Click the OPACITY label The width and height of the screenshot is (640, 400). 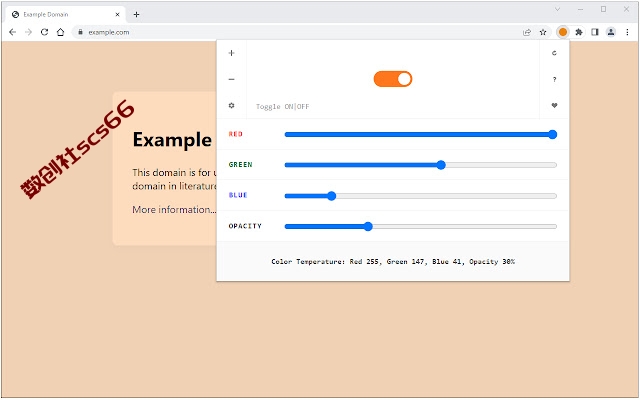point(245,226)
